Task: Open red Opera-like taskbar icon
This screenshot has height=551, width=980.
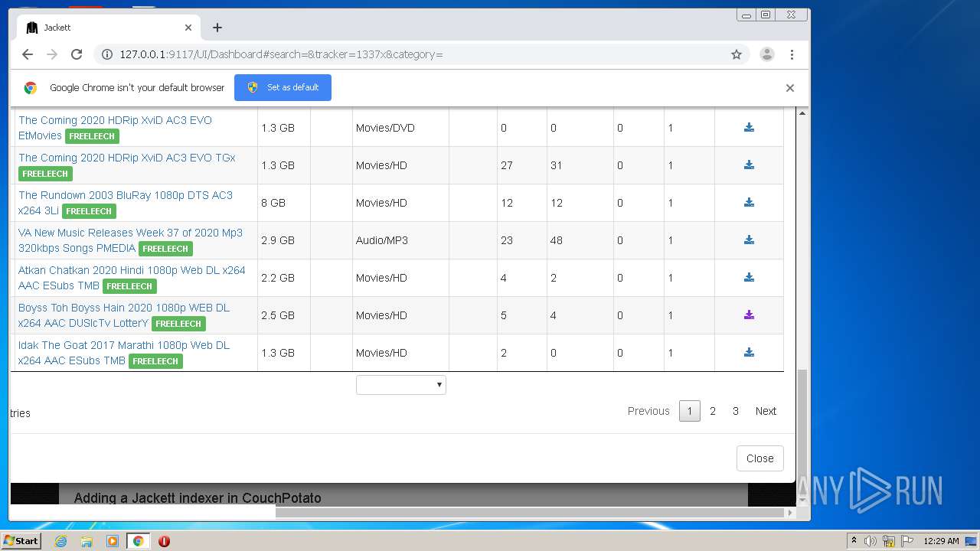Action: pyautogui.click(x=164, y=541)
